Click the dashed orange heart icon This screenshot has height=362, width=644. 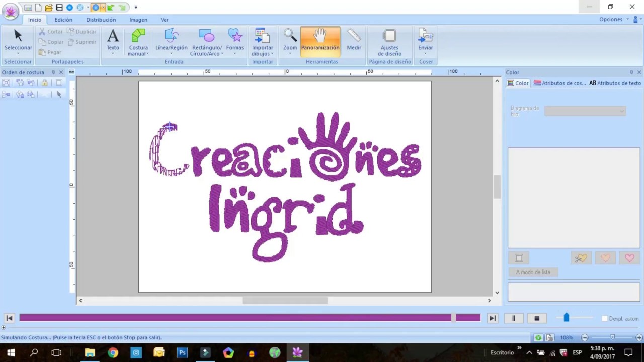(x=605, y=258)
